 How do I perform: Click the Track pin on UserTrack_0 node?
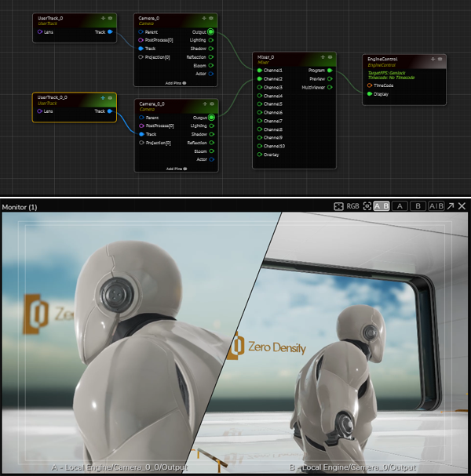[x=109, y=32]
